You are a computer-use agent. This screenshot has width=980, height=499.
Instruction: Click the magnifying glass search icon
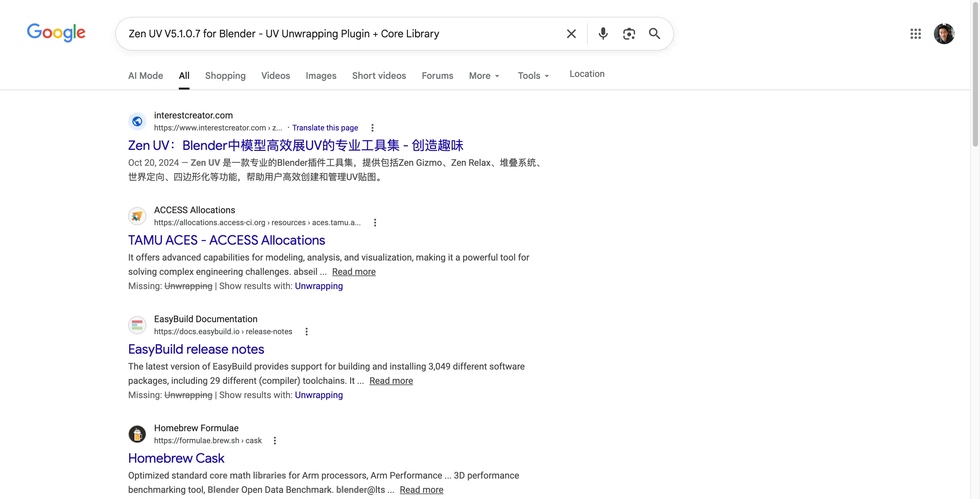click(x=654, y=34)
